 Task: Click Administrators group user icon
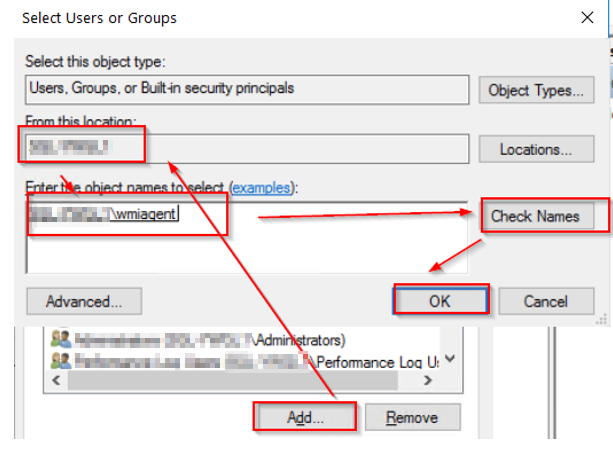pos(61,339)
